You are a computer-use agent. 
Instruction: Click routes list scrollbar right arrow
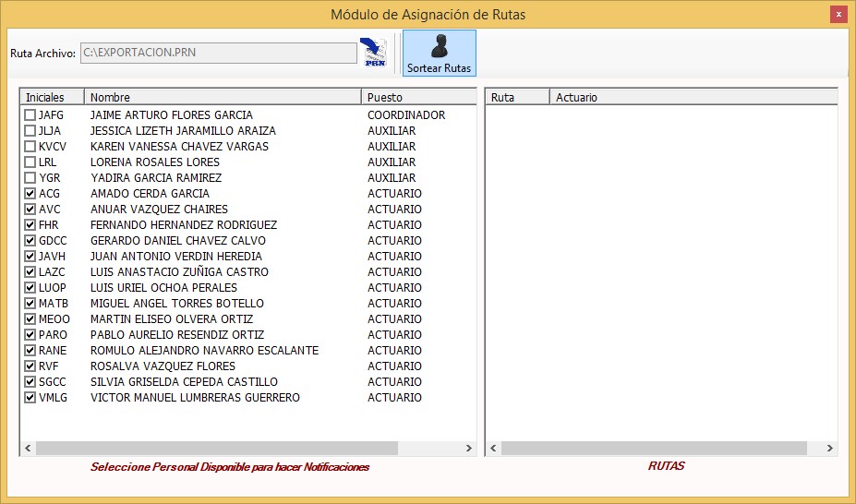click(x=830, y=449)
